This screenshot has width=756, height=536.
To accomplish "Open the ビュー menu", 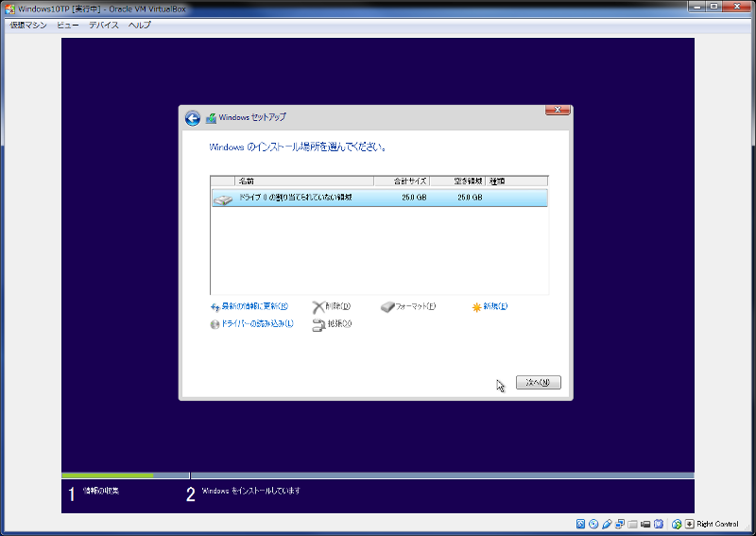I will pyautogui.click(x=67, y=26).
